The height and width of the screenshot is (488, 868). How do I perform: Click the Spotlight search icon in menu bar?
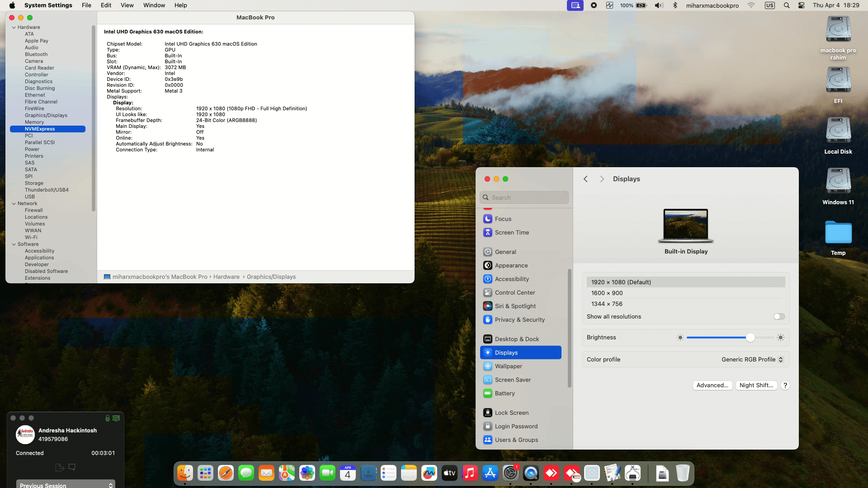point(787,5)
